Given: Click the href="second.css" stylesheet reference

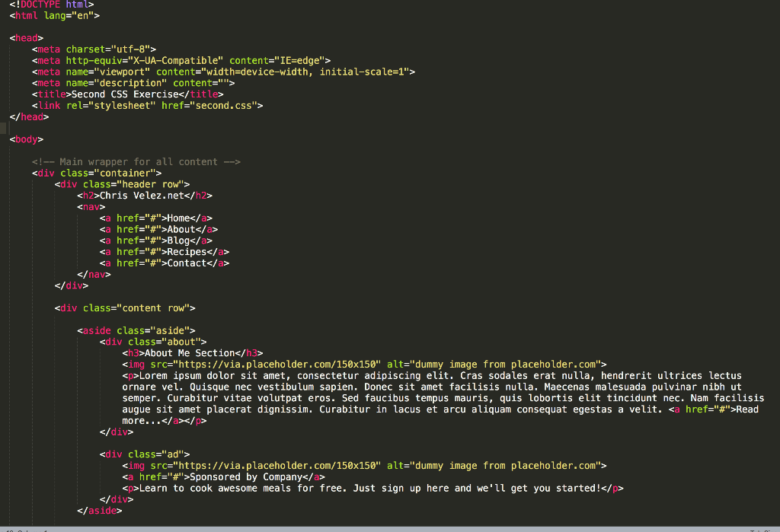Looking at the screenshot, I should click(209, 106).
